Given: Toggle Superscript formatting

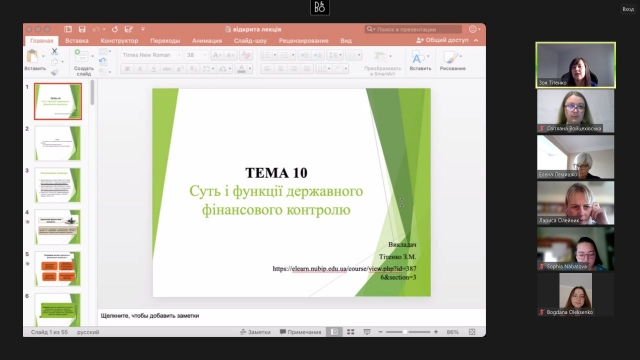Looking at the screenshot, I should 180,69.
